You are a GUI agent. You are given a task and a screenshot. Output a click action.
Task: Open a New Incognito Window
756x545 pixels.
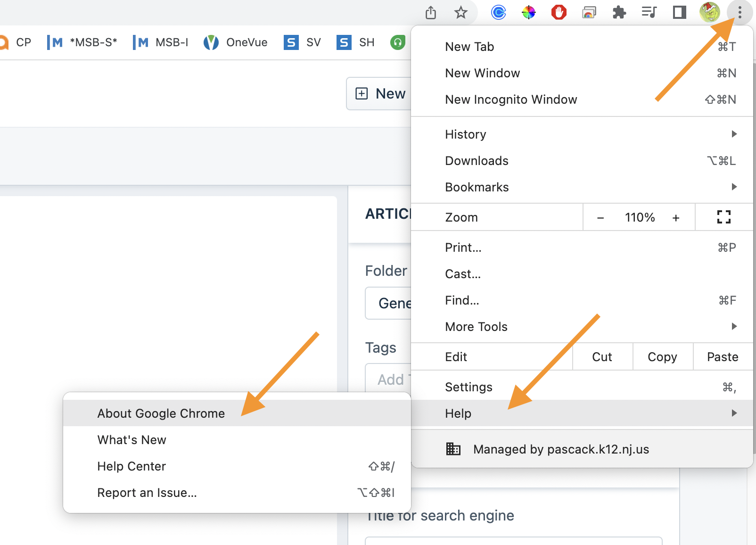(x=582, y=99)
